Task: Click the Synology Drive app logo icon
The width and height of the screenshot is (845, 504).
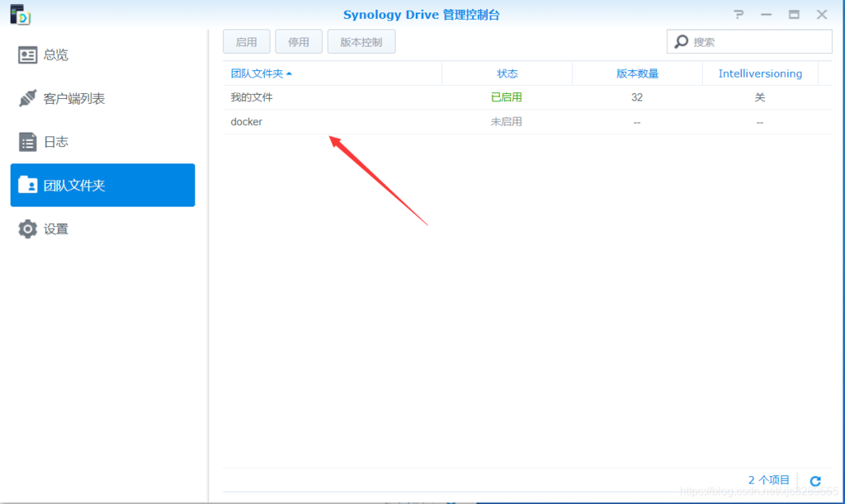Action: pos(20,14)
